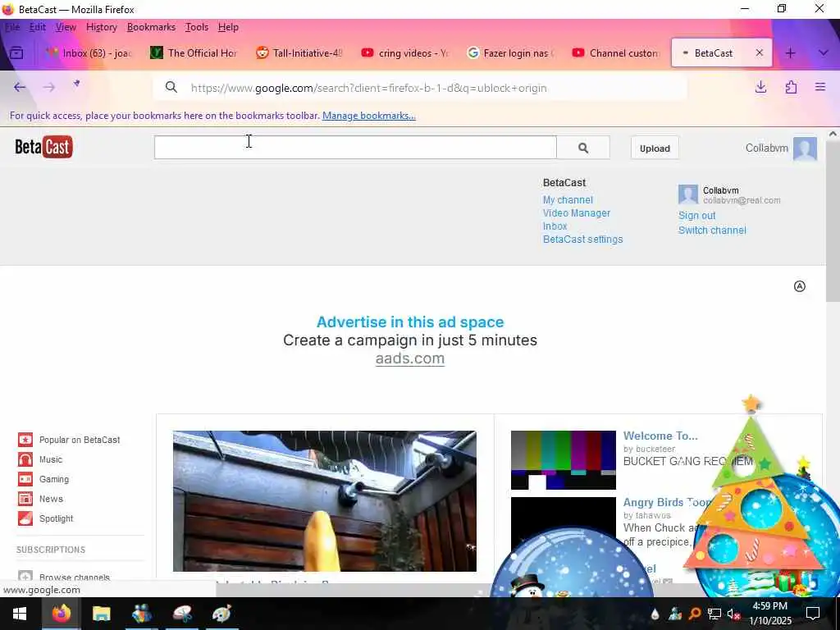
Task: Open the View menu
Action: click(x=66, y=27)
